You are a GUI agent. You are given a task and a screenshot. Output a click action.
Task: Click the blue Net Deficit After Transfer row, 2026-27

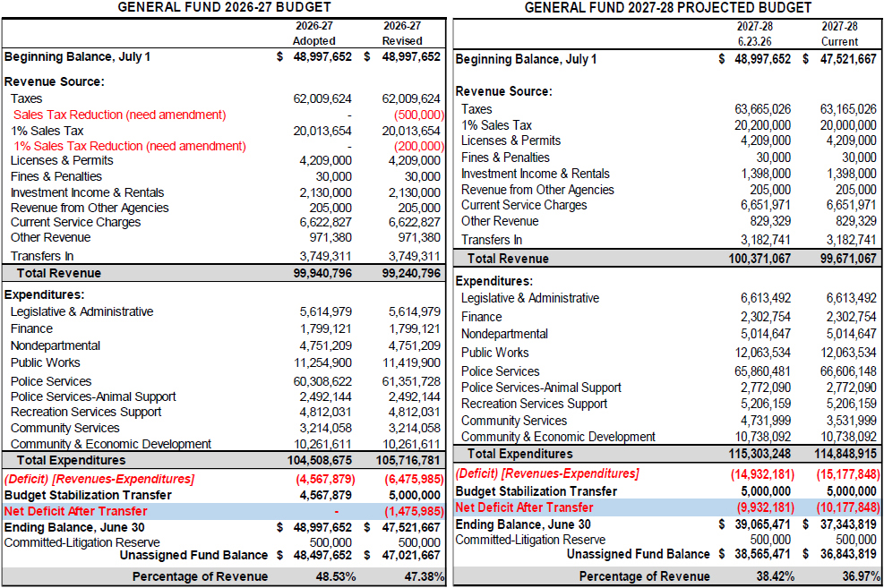tap(224, 511)
